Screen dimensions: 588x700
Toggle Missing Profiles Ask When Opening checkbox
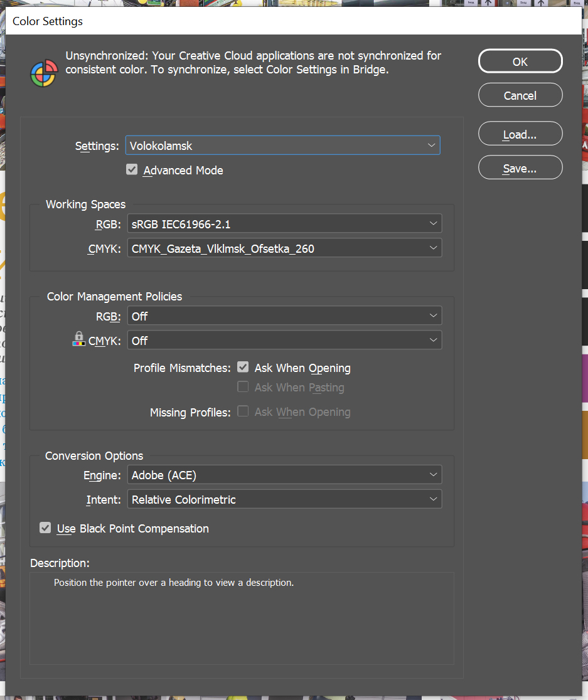pos(243,411)
